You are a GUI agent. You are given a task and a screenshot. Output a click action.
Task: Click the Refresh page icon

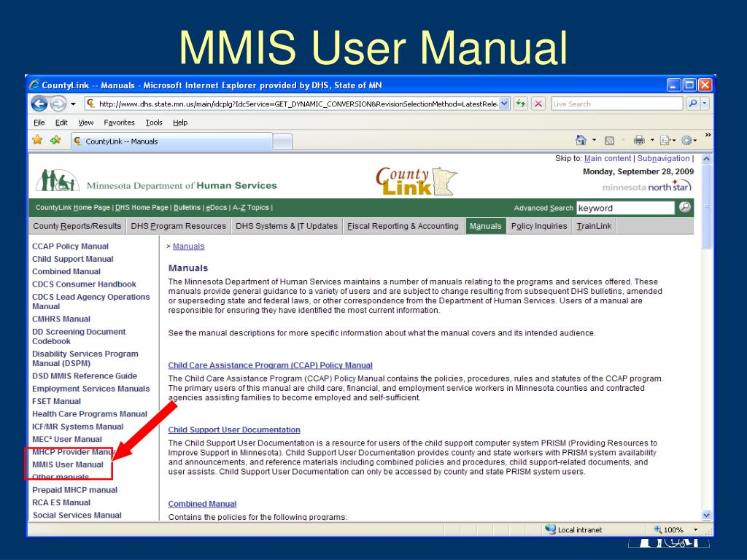point(520,104)
